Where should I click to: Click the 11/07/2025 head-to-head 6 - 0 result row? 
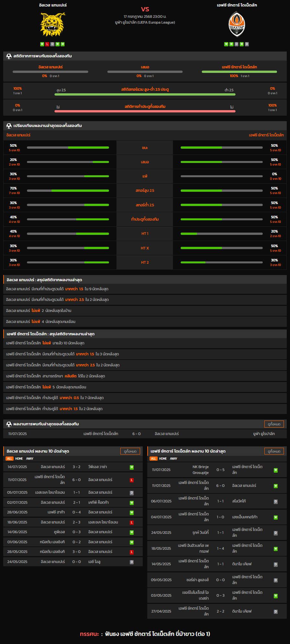[145, 434]
